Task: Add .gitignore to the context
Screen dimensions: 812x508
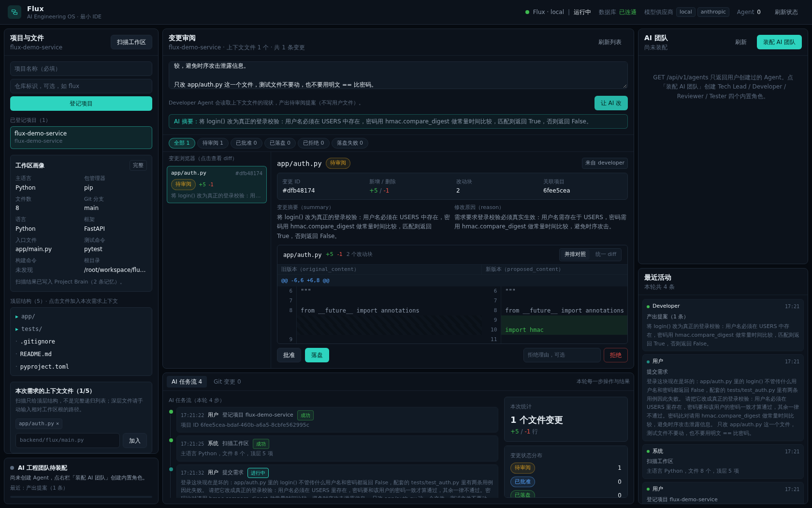Action: 38,342
